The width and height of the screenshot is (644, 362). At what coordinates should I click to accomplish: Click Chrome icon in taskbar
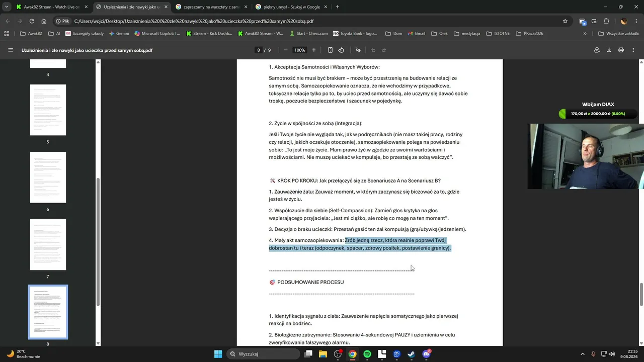[x=352, y=354]
